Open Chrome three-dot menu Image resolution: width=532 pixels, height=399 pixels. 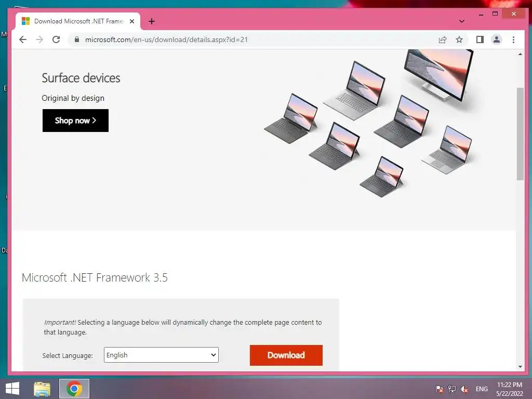point(513,39)
